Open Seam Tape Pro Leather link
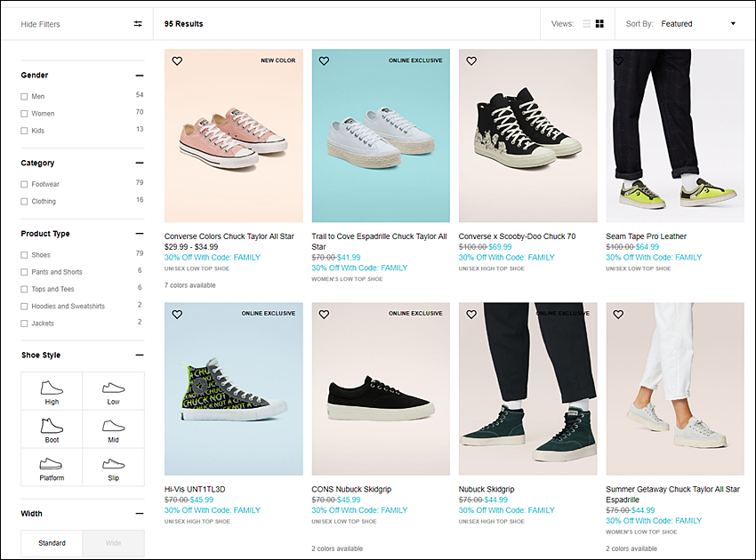Screen dimensions: 756x560 point(646,236)
